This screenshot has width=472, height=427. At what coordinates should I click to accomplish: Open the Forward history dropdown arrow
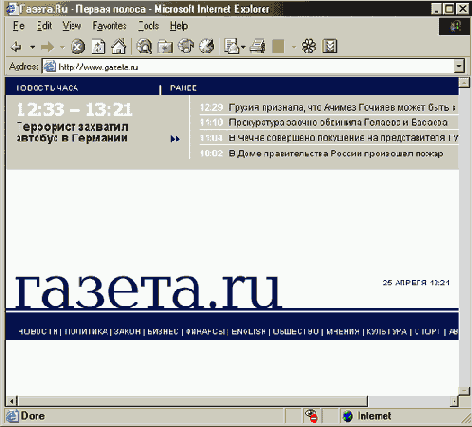(62, 47)
